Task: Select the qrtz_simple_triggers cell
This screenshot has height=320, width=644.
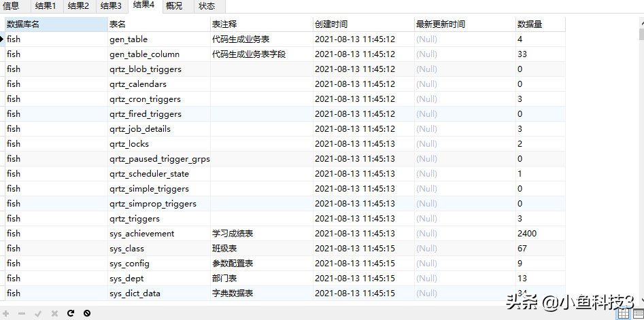Action: coord(159,189)
